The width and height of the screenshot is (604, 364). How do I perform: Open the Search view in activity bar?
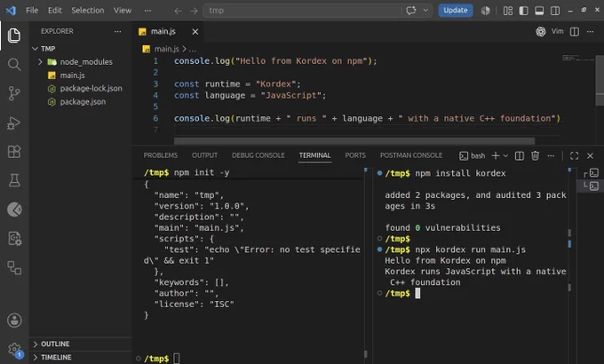pyautogui.click(x=14, y=64)
